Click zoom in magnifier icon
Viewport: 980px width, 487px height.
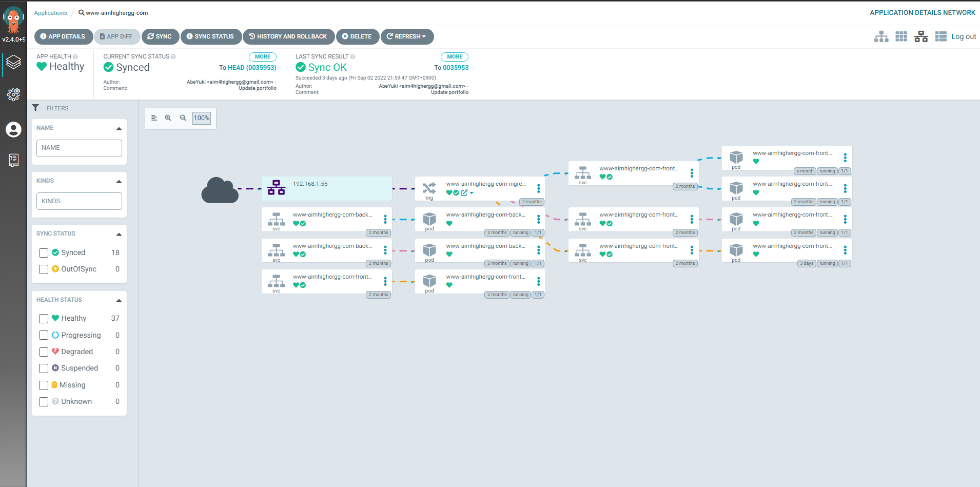[168, 118]
